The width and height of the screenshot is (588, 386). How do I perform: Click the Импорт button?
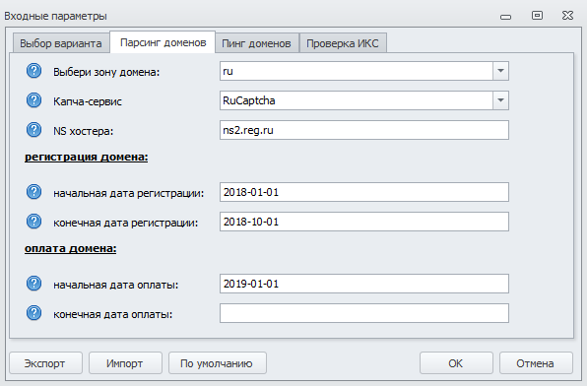click(125, 363)
